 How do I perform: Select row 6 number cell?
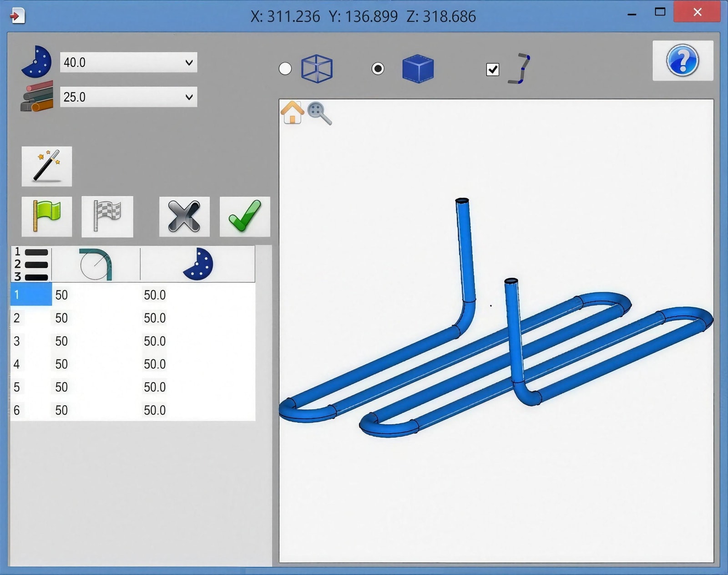click(31, 410)
